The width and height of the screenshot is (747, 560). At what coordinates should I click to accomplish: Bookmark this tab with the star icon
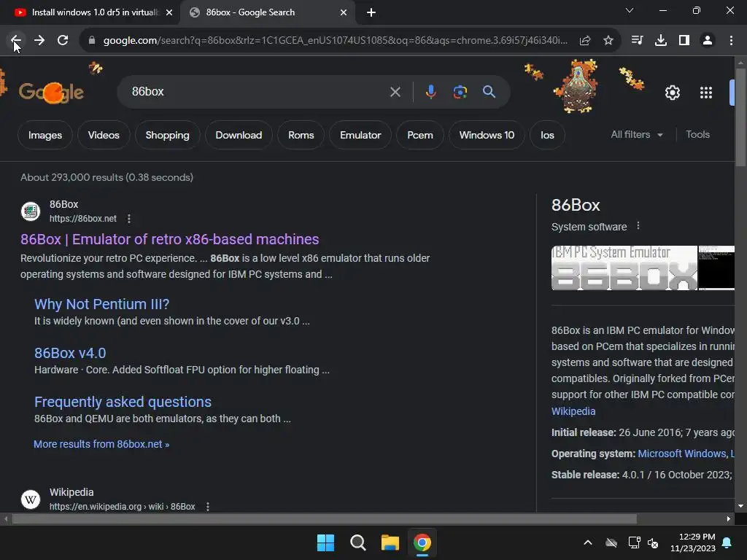[608, 41]
